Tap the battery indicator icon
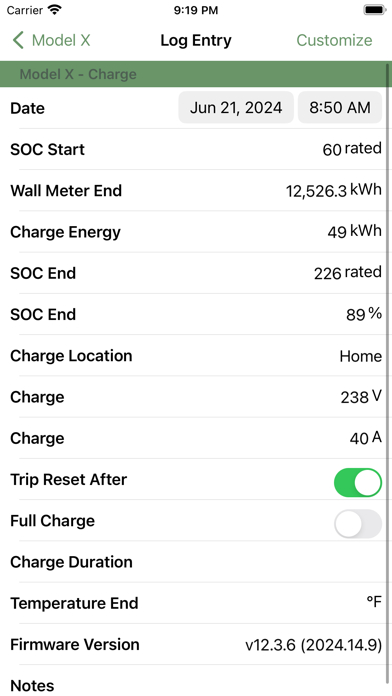The width and height of the screenshot is (392, 696). pos(375,10)
